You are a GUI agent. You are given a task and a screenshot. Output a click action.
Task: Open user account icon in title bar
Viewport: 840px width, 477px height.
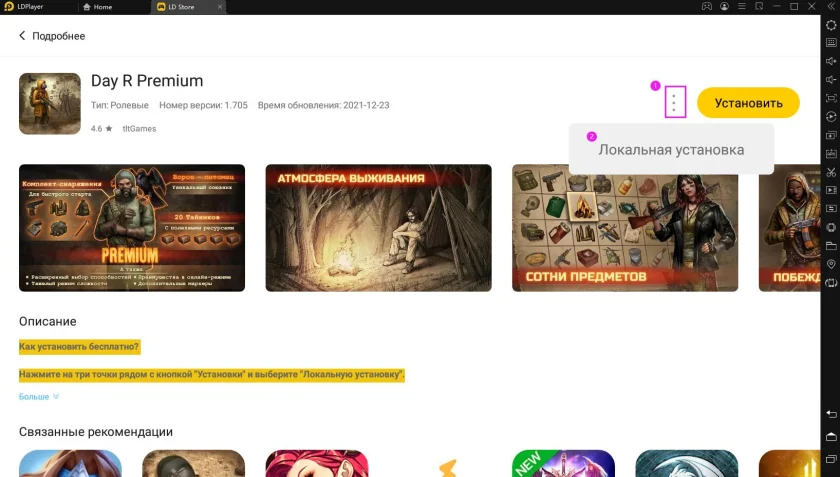[x=724, y=6]
